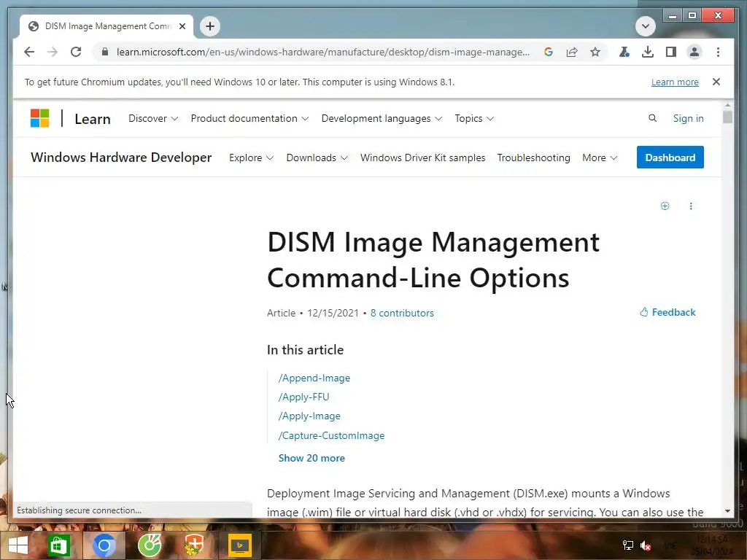
Task: Open the green Cốc Cốc taskbar icon
Action: [150, 545]
